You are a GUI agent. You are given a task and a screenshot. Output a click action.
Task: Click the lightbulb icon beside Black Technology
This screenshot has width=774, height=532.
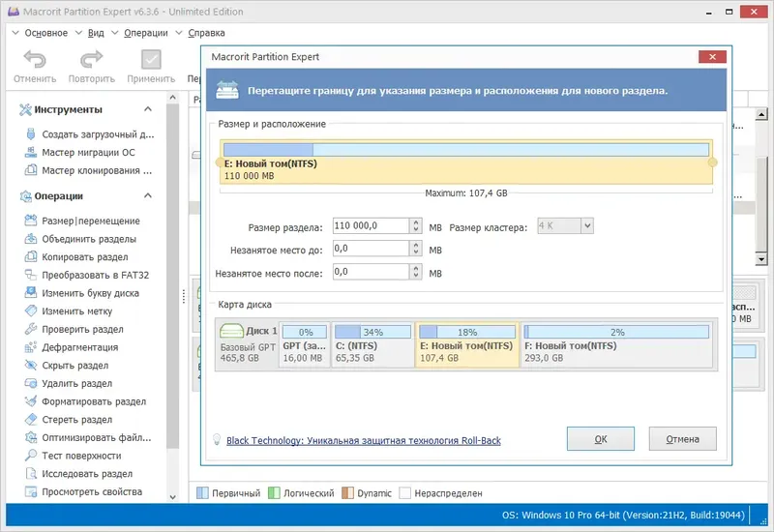(216, 440)
